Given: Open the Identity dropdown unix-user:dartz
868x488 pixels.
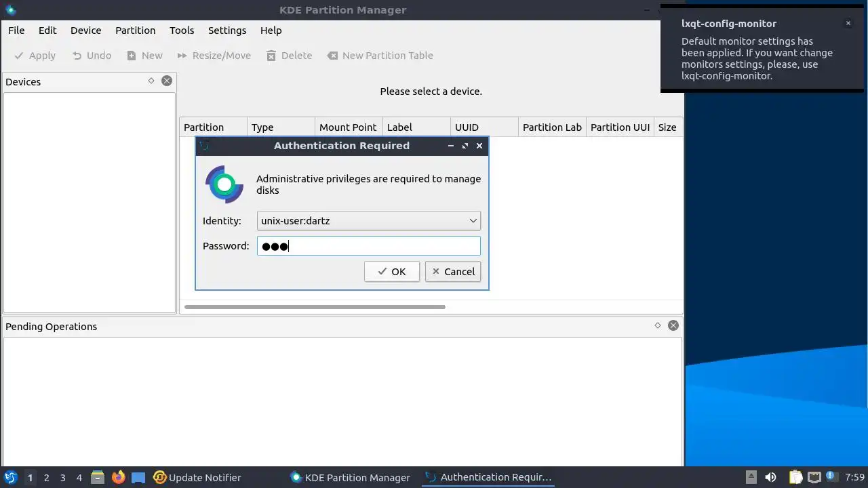Looking at the screenshot, I should coord(369,221).
